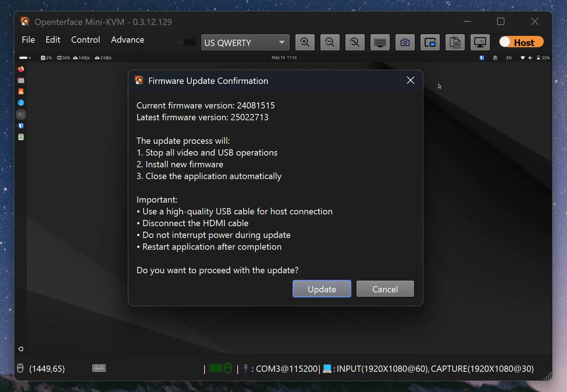Click the restore original zoom magnifier icon

click(355, 42)
